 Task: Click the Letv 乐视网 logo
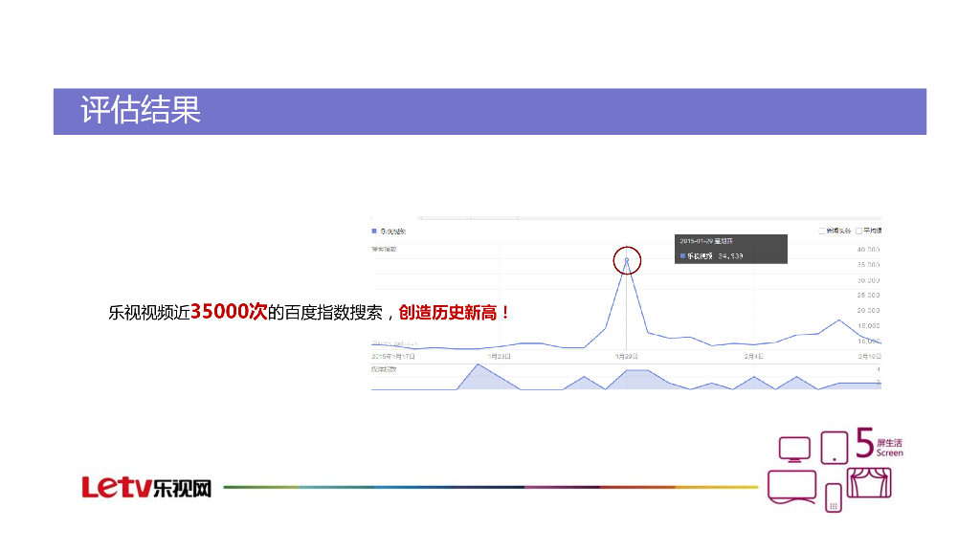pos(146,487)
